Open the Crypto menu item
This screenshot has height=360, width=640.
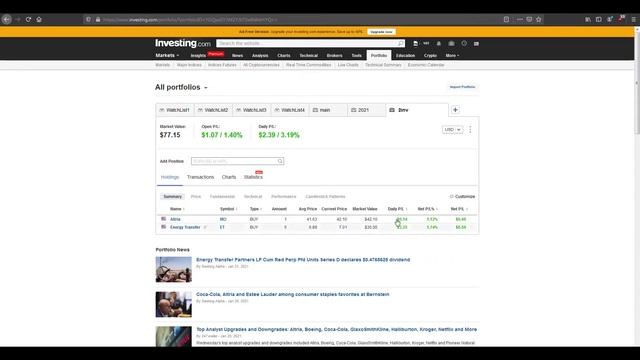click(430, 56)
